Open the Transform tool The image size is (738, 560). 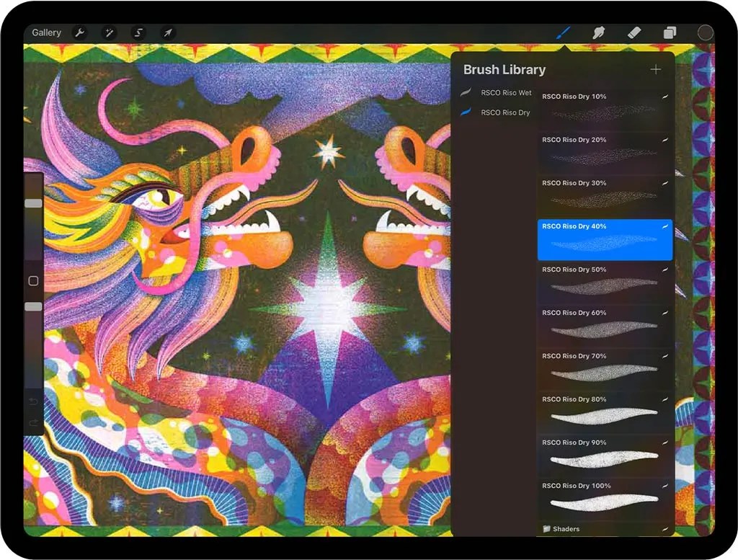[166, 32]
